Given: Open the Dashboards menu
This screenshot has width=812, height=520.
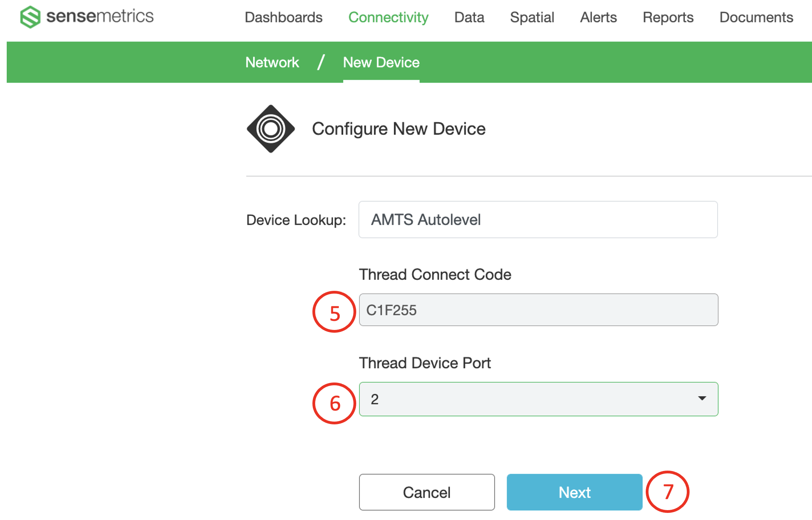Looking at the screenshot, I should 284,17.
